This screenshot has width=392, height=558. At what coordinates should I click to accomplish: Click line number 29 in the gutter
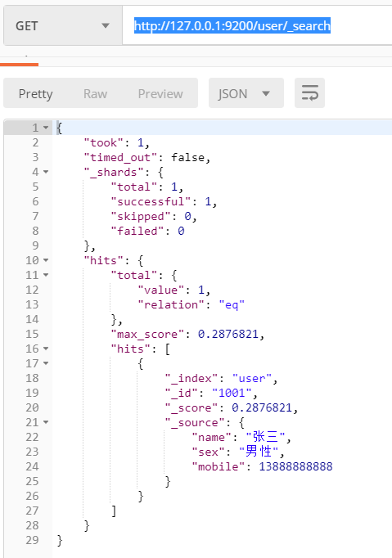coord(32,540)
